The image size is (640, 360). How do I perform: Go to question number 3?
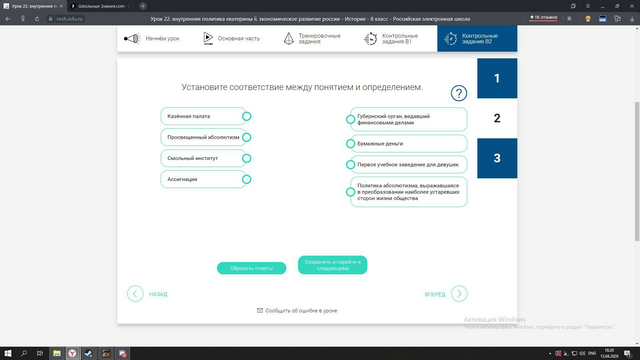pyautogui.click(x=497, y=158)
